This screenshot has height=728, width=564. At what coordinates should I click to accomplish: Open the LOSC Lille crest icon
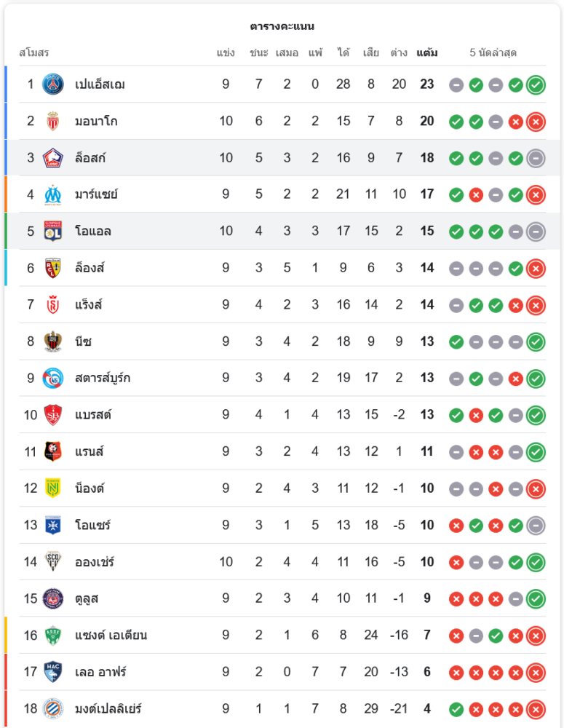(x=53, y=158)
